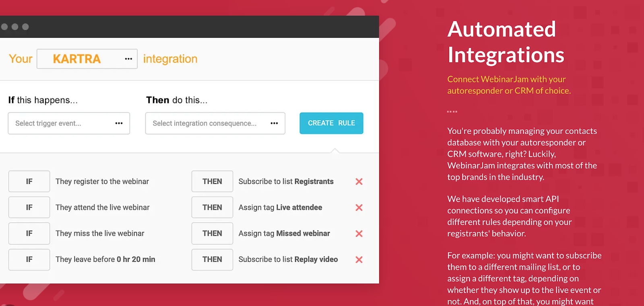This screenshot has height=306, width=644.
Task: Click the text They attend the live webinar
Action: click(x=102, y=207)
